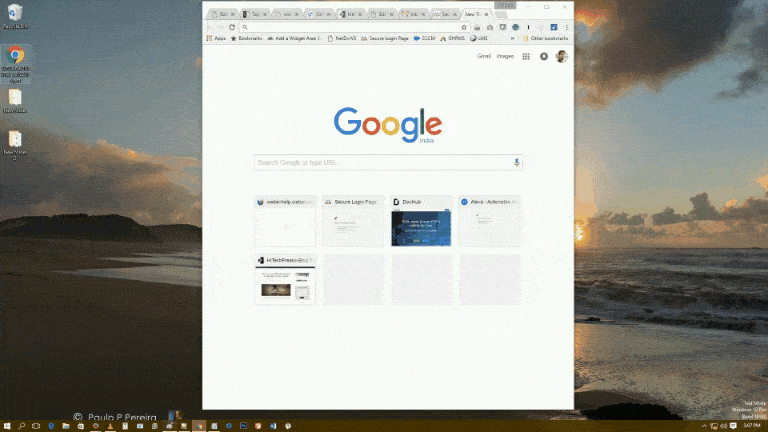
Task: Open Google notifications bell
Action: [544, 56]
